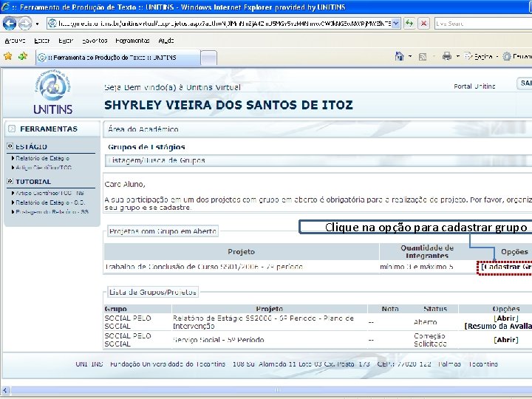
Task: Click the browser Back arrow button
Action: pos(9,24)
